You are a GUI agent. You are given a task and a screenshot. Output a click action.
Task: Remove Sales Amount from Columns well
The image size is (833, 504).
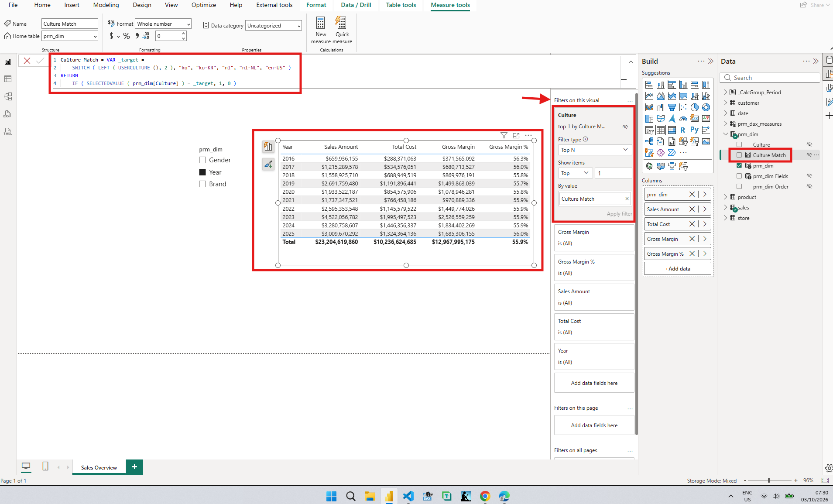pos(692,209)
